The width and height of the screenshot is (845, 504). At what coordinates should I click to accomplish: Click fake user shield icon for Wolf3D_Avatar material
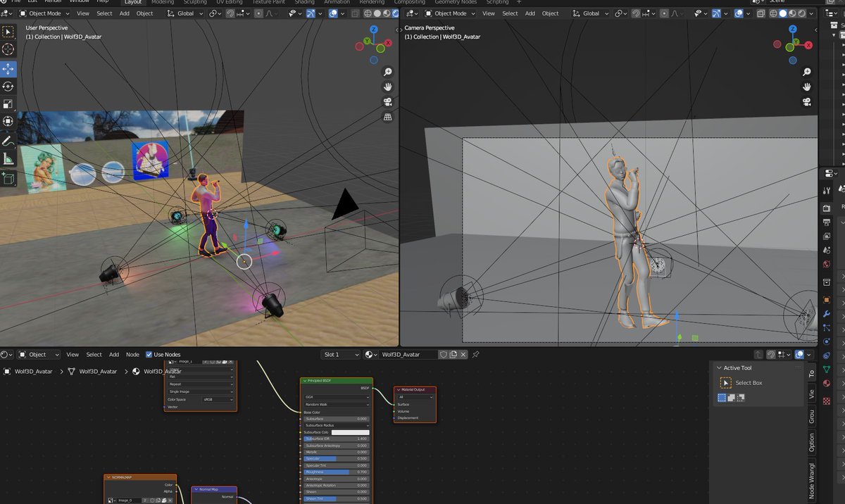coord(444,354)
